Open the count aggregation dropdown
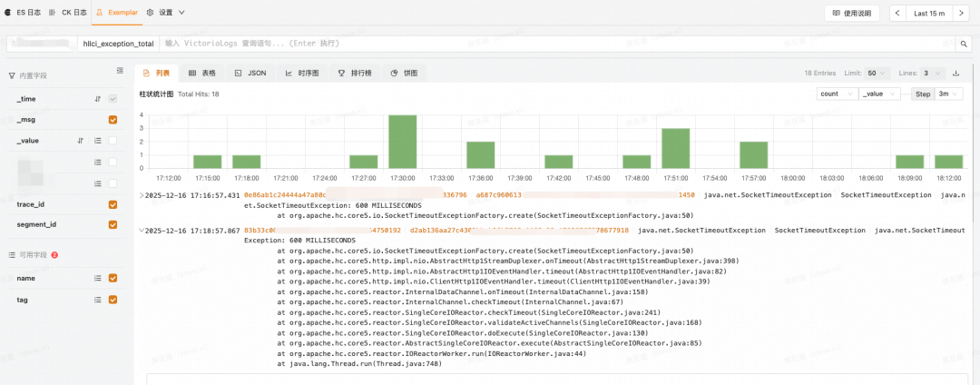 (837, 94)
